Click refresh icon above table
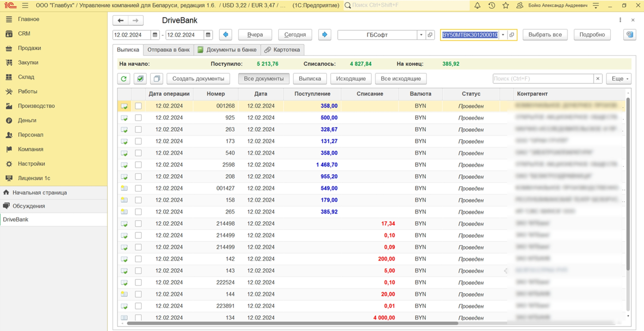 [x=124, y=79]
